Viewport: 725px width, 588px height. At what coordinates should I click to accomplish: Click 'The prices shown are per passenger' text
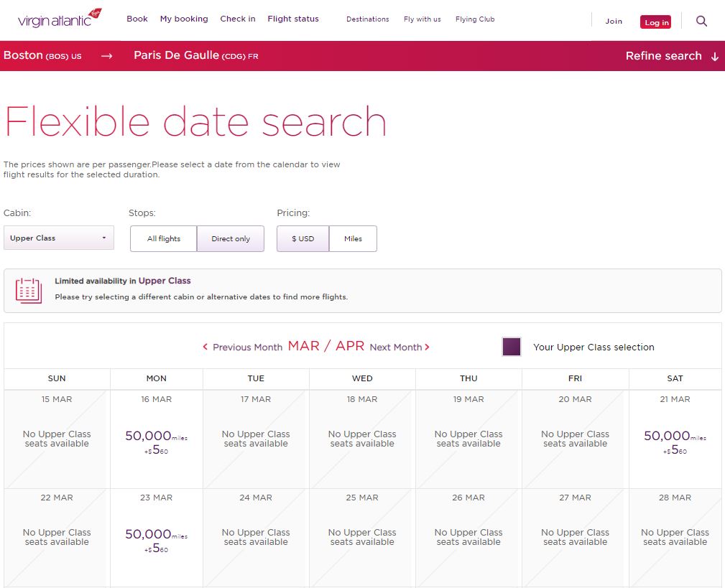click(172, 169)
